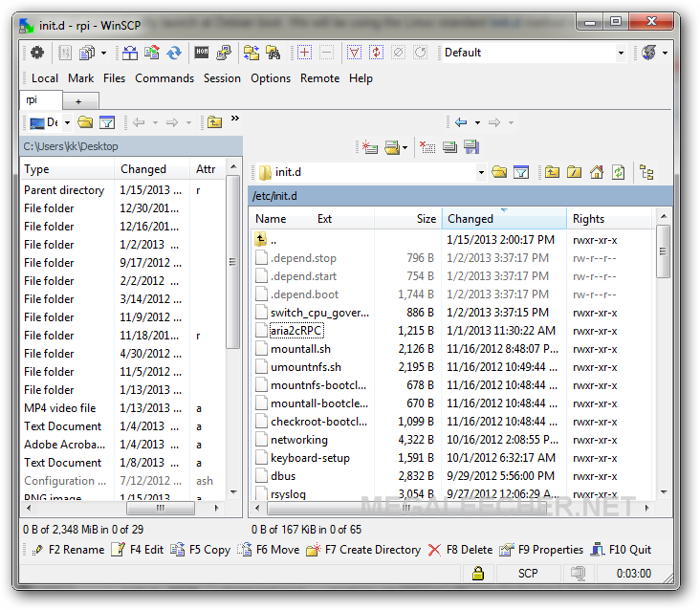Open the Session menu

[x=222, y=78]
